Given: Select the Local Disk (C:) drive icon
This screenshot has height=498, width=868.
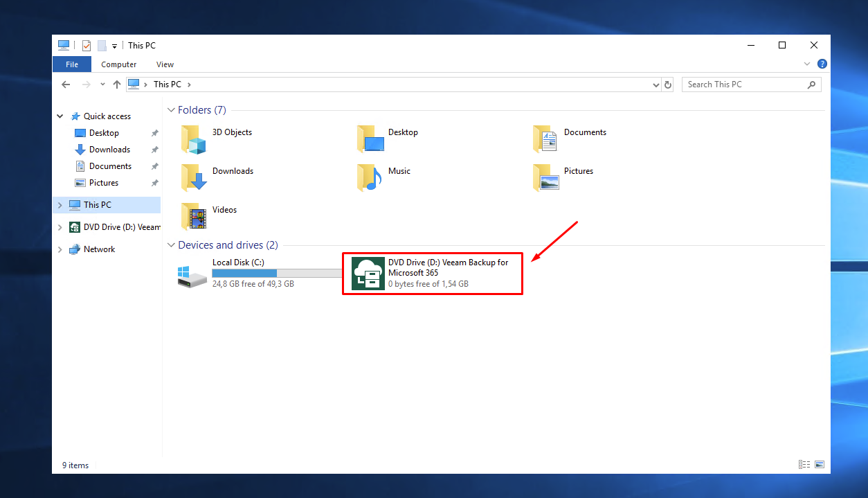Looking at the screenshot, I should click(x=192, y=276).
